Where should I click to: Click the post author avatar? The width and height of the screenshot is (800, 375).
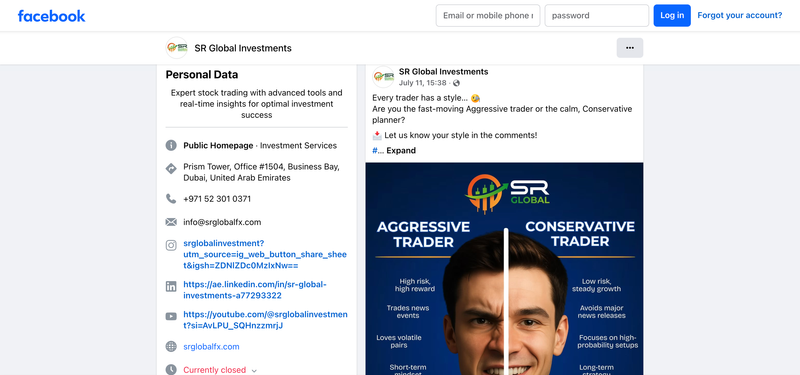point(383,77)
